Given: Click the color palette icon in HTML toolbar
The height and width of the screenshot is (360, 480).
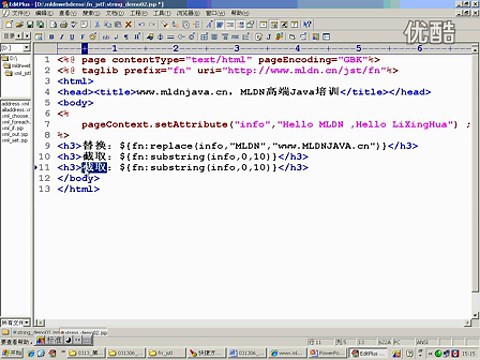Looking at the screenshot, I should 93,37.
